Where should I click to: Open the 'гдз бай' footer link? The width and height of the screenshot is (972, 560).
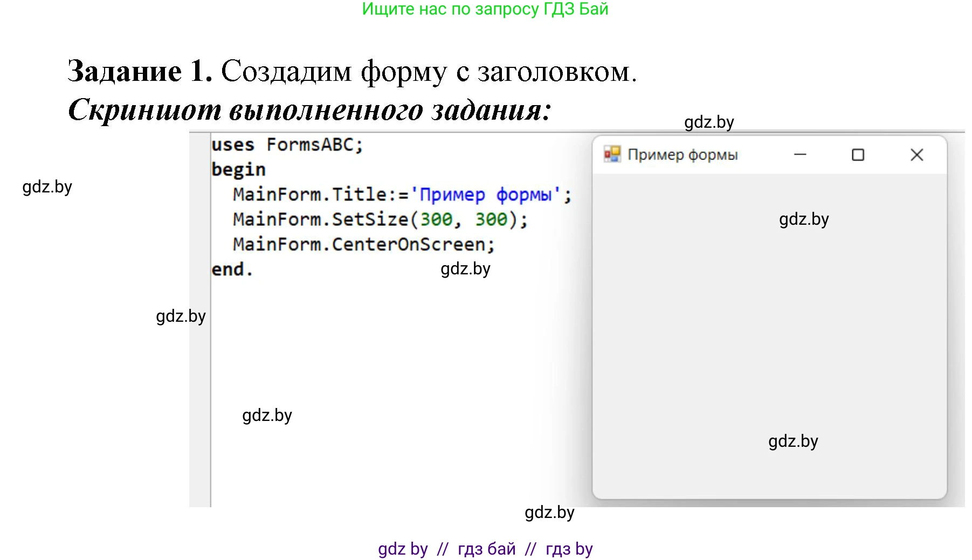pyautogui.click(x=486, y=549)
